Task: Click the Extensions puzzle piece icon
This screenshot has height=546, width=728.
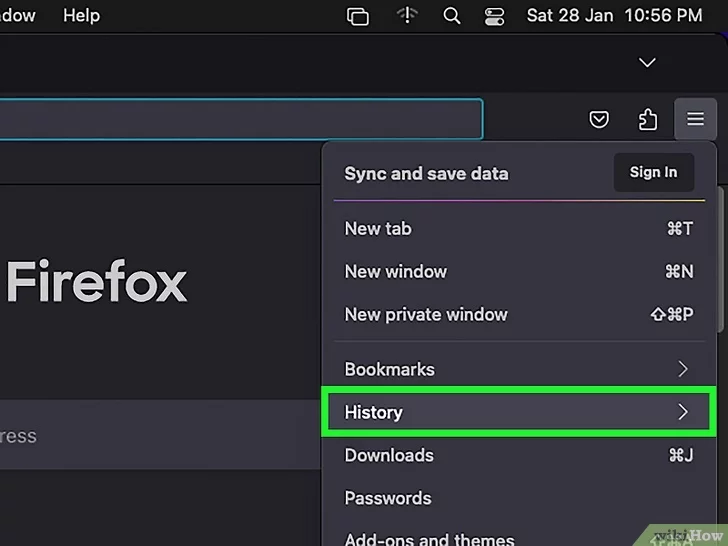Action: pyautogui.click(x=647, y=119)
